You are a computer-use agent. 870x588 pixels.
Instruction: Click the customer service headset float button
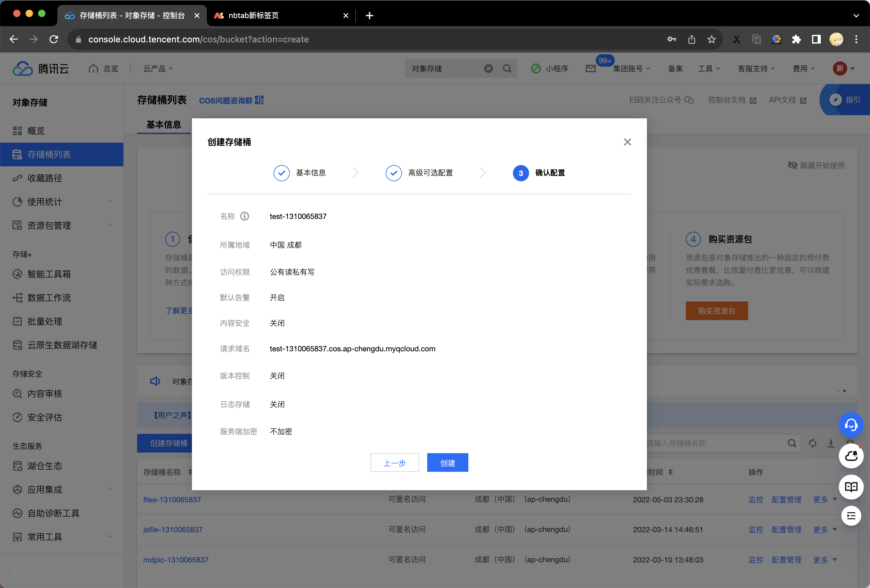851,424
